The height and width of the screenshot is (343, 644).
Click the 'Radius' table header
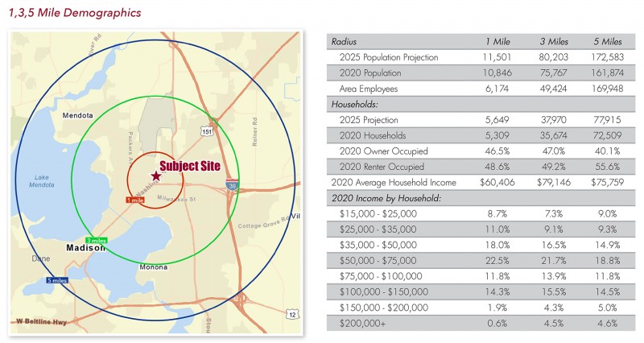point(344,42)
